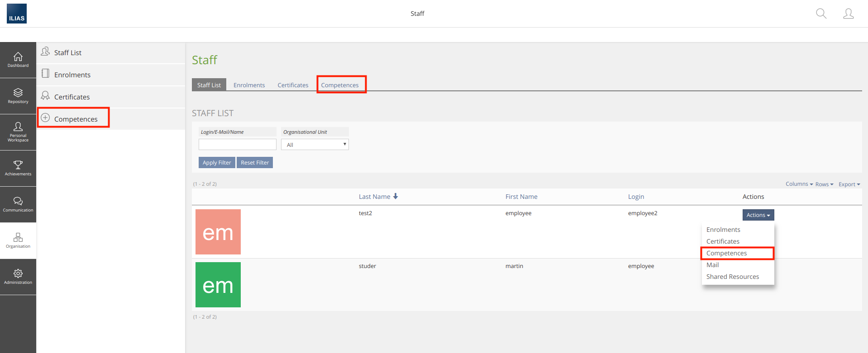Click the Login/E-Mail/Name filter field
Image resolution: width=868 pixels, height=353 pixels.
pos(237,145)
